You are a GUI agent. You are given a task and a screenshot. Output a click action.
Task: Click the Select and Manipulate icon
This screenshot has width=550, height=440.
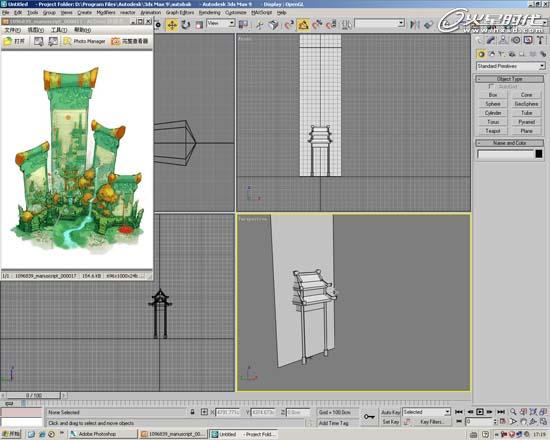tap(260, 25)
